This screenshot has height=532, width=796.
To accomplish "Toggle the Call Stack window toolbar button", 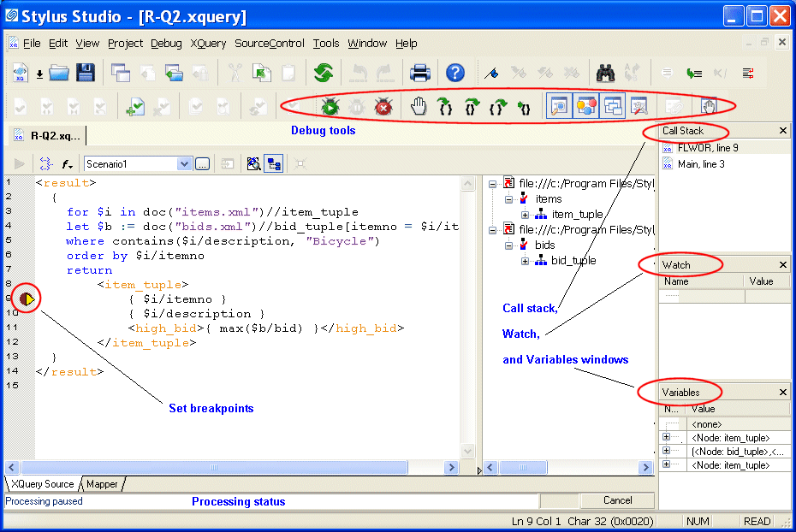I will (613, 107).
